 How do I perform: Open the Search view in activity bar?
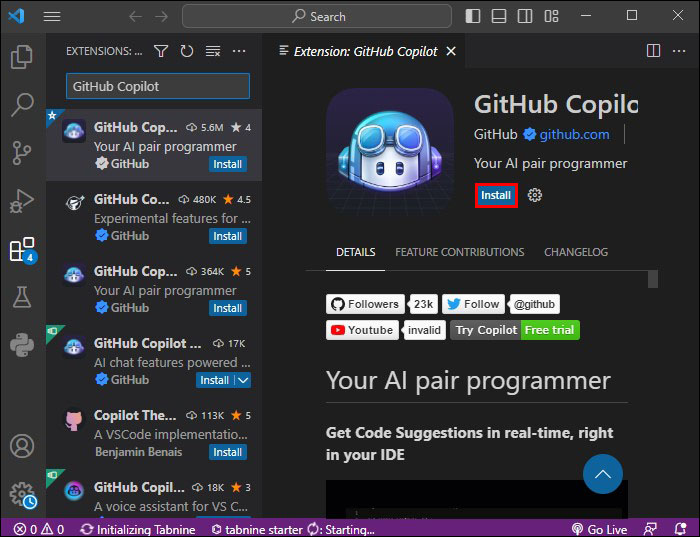(x=22, y=104)
